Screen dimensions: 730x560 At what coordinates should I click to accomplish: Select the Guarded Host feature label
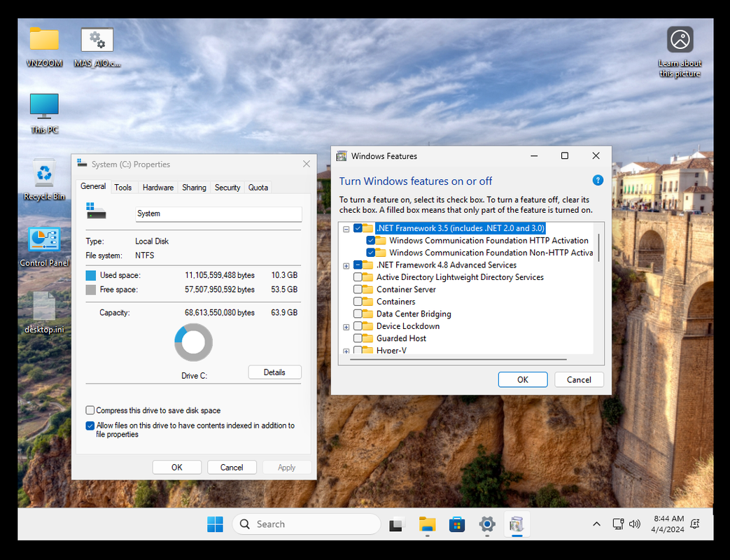click(x=401, y=338)
